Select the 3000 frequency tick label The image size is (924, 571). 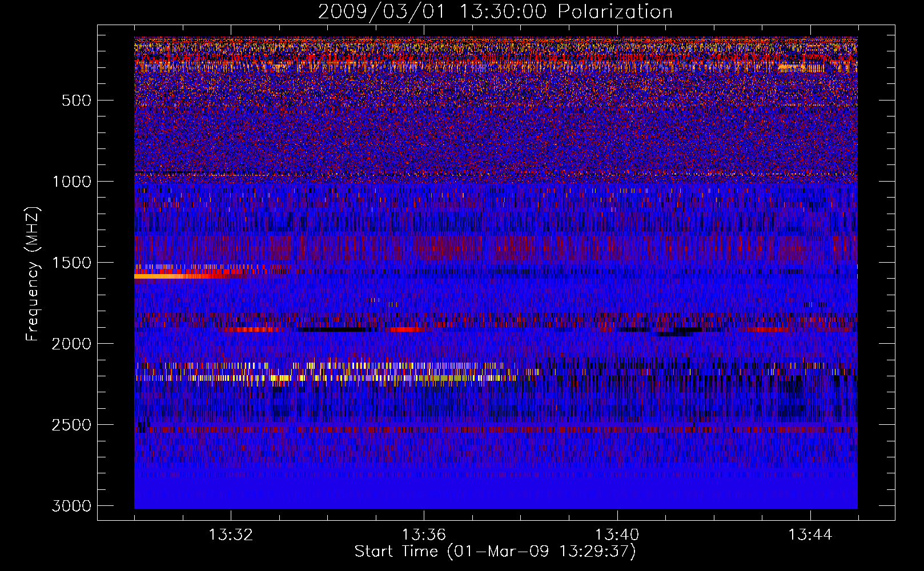(x=71, y=506)
